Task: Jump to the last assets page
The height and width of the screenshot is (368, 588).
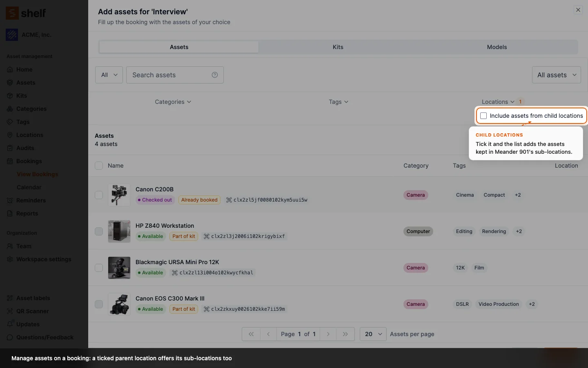Action: pyautogui.click(x=345, y=334)
